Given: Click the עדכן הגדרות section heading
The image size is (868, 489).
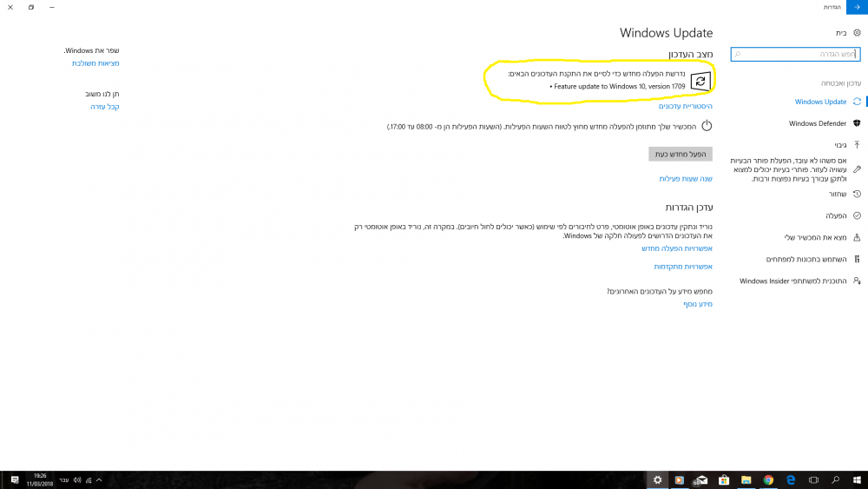Looking at the screenshot, I should 688,208.
